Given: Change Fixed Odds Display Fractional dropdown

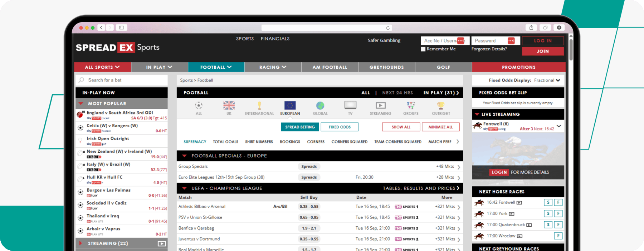Looking at the screenshot, I should point(547,80).
